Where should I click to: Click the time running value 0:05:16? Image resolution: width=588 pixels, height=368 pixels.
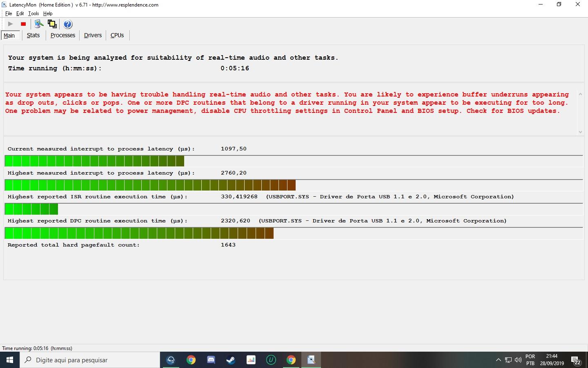(235, 68)
